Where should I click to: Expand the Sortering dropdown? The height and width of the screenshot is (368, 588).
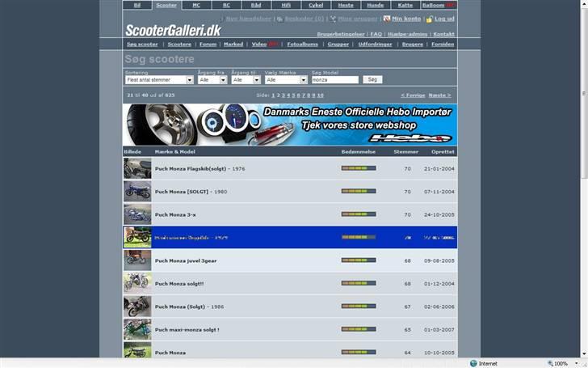[x=190, y=80]
